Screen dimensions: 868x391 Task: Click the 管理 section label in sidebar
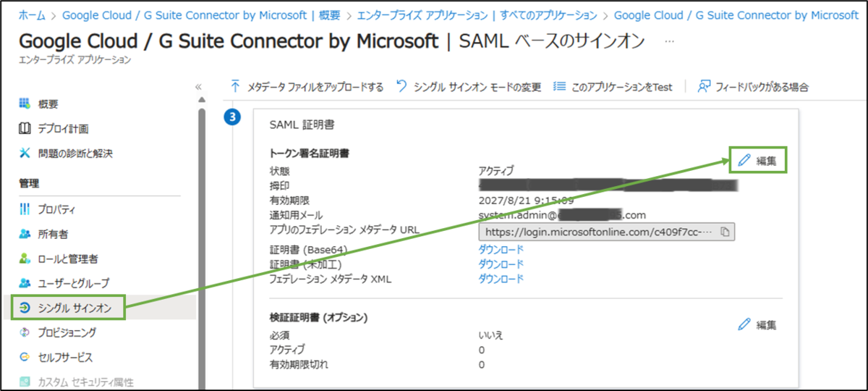click(x=29, y=184)
